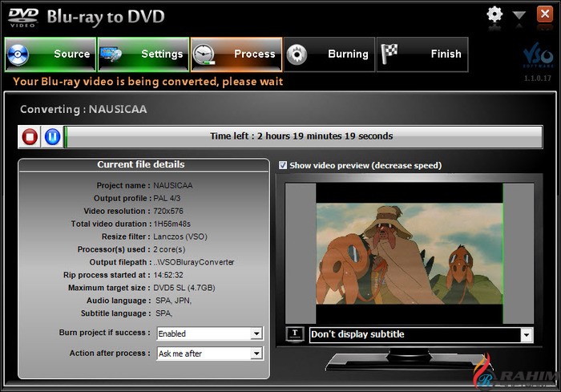Click the Current file details header
Screen dimensions: 561x392
[141, 164]
